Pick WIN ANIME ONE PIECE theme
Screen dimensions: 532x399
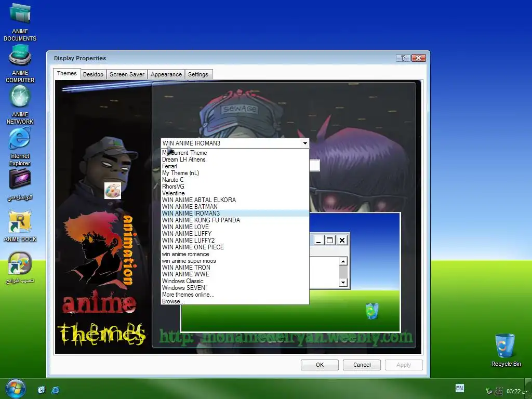235,247
